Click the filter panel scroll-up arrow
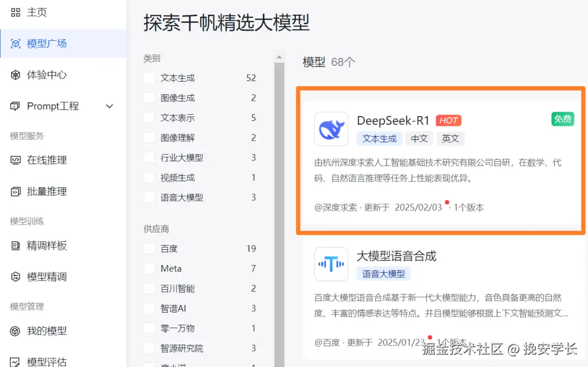 tap(279, 57)
